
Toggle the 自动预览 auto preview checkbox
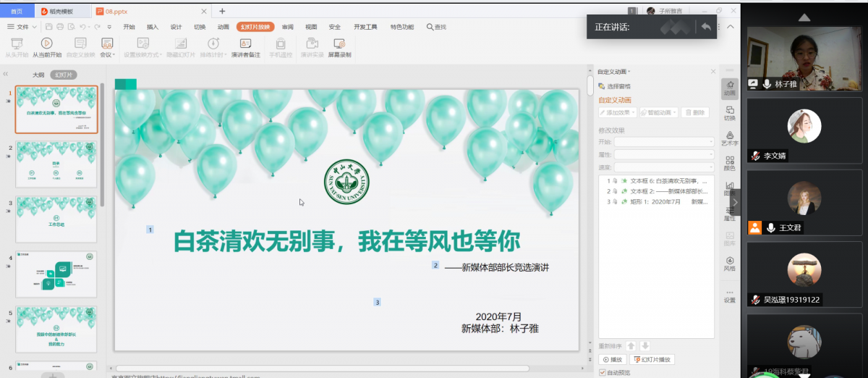coord(603,373)
